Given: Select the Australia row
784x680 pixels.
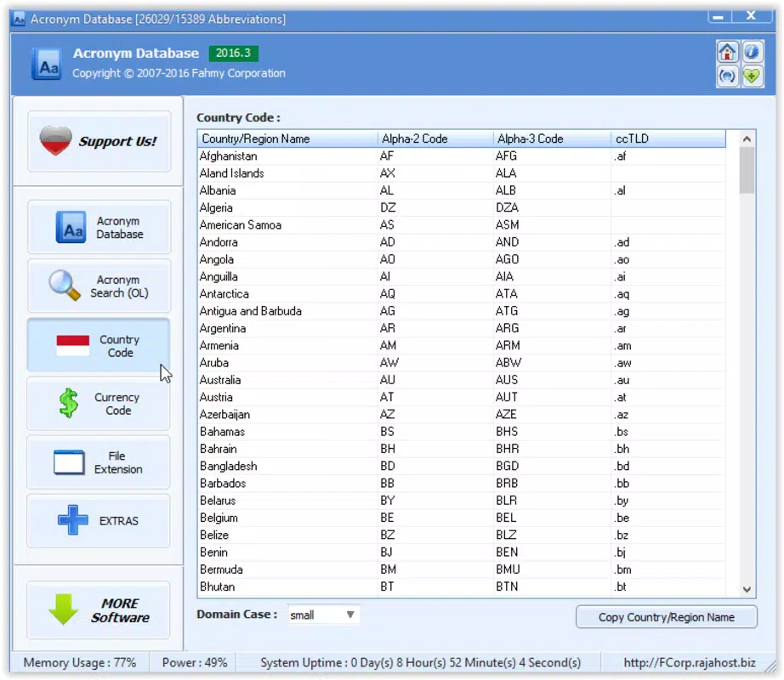Looking at the screenshot, I should pyautogui.click(x=462, y=380).
